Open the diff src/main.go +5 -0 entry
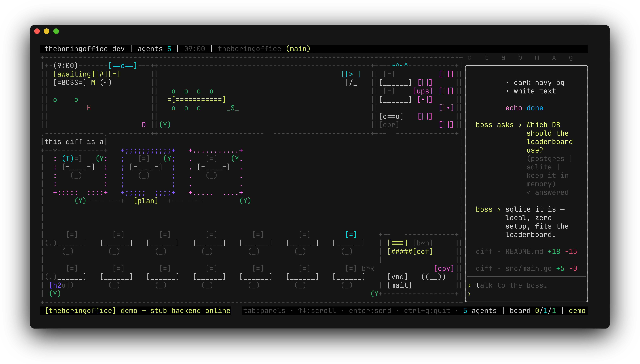 [x=526, y=268]
